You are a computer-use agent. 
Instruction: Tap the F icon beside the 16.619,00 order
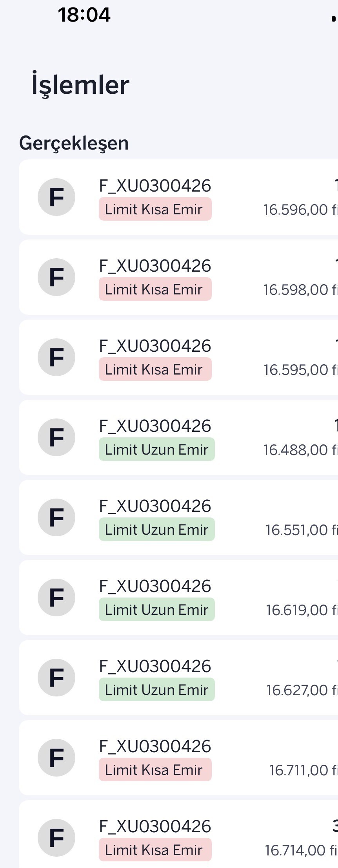[56, 598]
